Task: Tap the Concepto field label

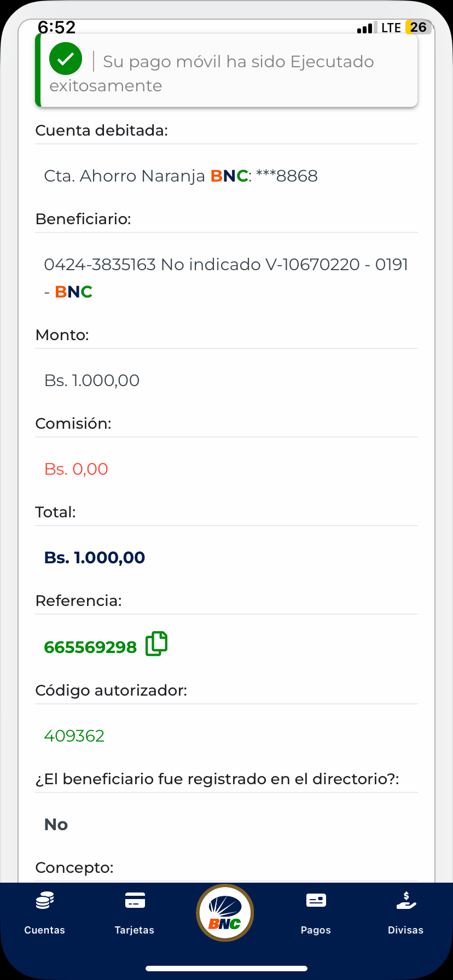Action: [x=74, y=868]
